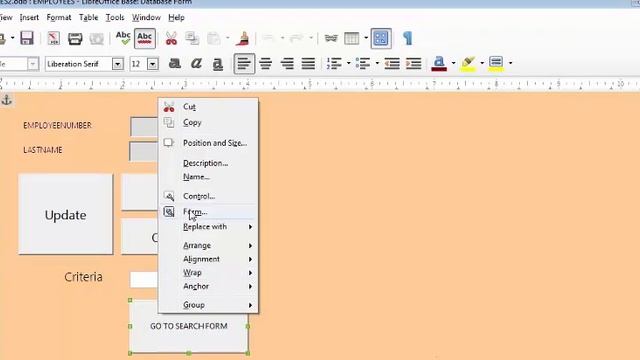Decrease paragraph indent

(392, 64)
